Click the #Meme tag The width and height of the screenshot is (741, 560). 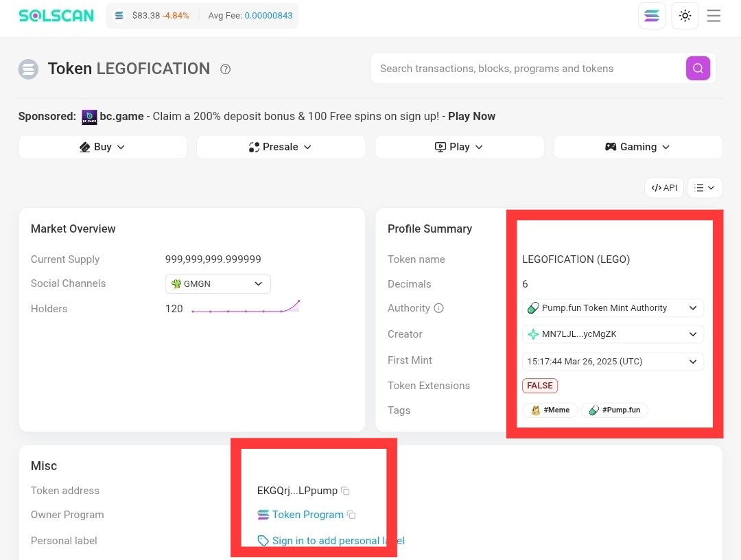click(x=550, y=410)
